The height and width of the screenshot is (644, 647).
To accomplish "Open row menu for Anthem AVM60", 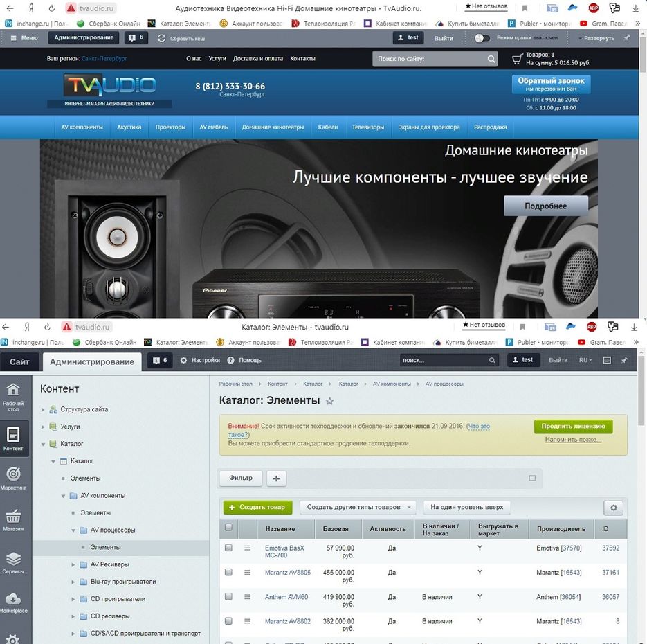I will pyautogui.click(x=247, y=596).
